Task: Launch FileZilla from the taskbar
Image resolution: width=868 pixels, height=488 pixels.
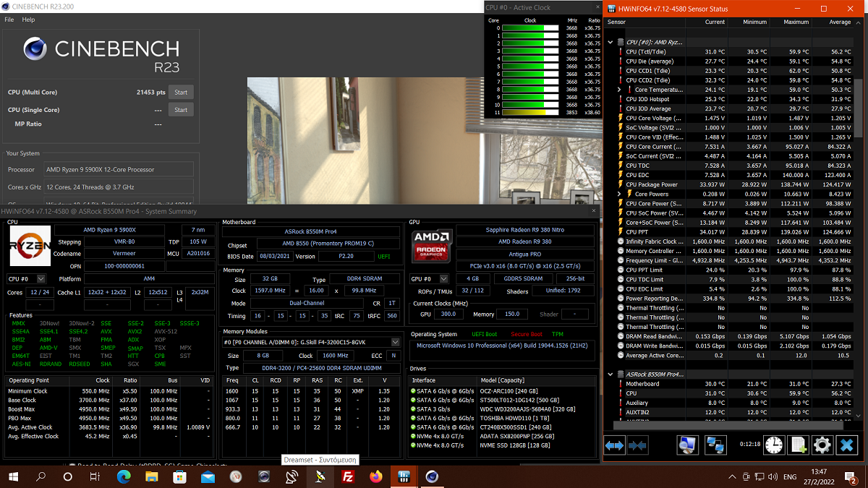Action: point(348,476)
